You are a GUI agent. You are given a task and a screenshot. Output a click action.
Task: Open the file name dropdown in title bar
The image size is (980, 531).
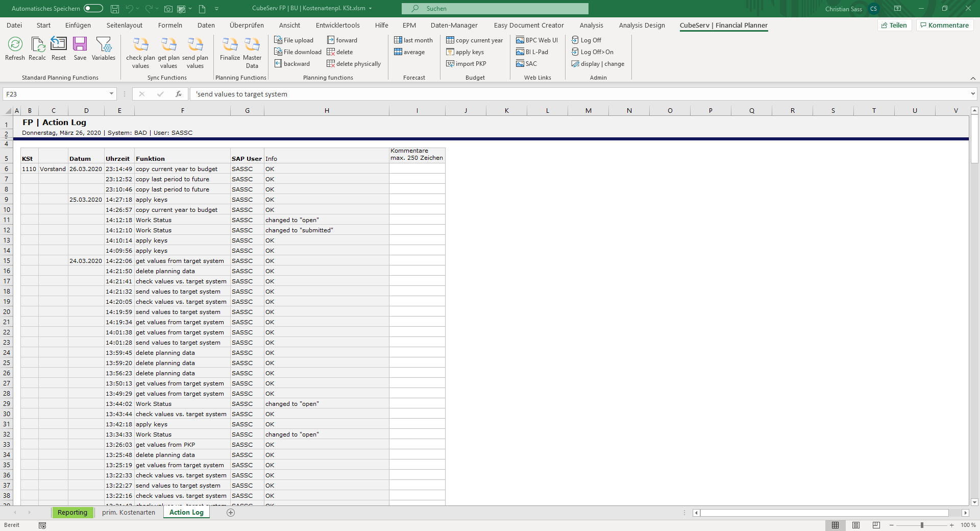pyautogui.click(x=371, y=8)
